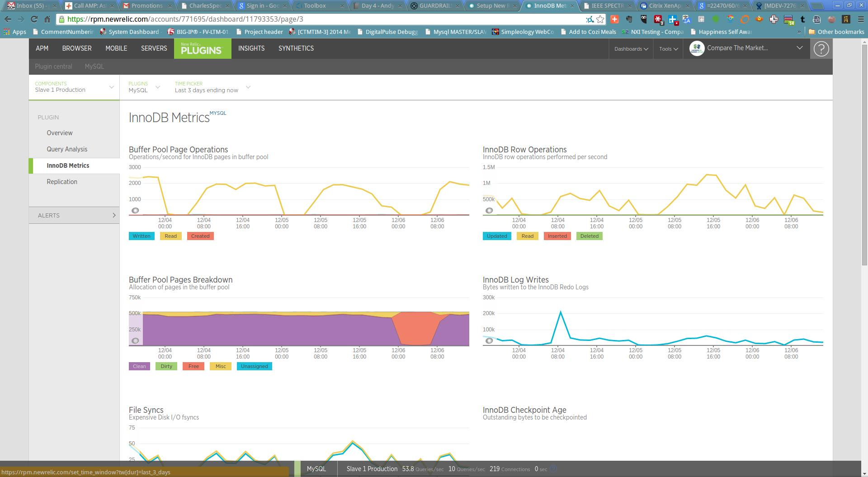This screenshot has width=868, height=477.
Task: Reload the page with the browser refresh icon
Action: [34, 19]
